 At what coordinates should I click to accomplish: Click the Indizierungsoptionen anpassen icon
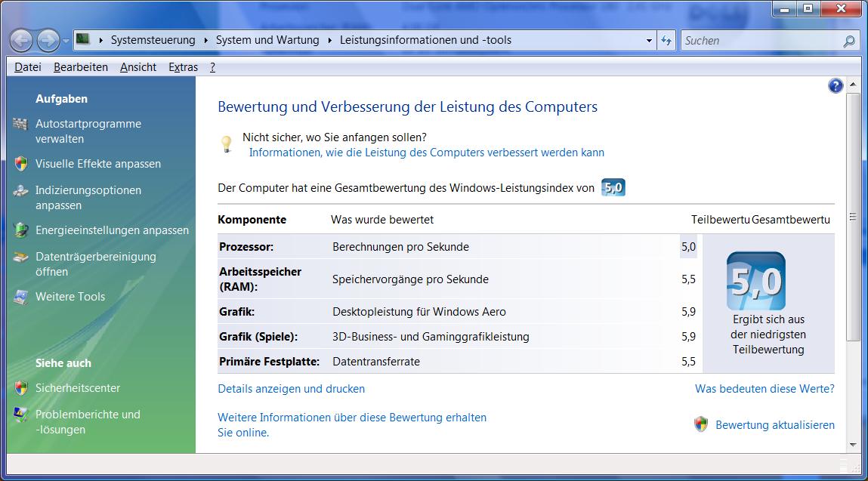tap(20, 191)
